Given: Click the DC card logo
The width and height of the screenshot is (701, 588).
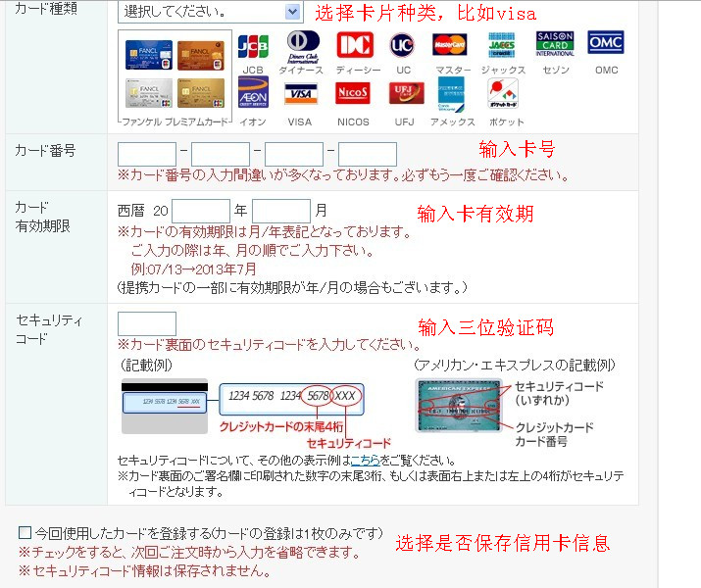Looking at the screenshot, I should point(355,45).
